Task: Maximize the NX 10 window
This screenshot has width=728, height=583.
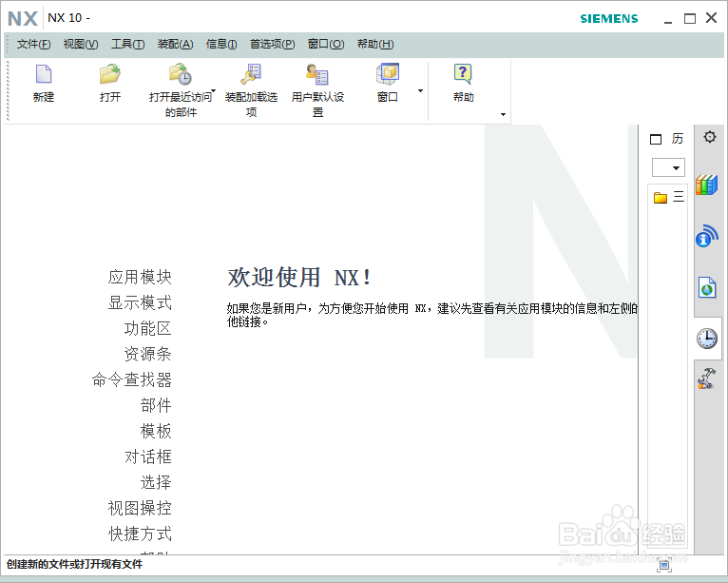Action: tap(690, 19)
